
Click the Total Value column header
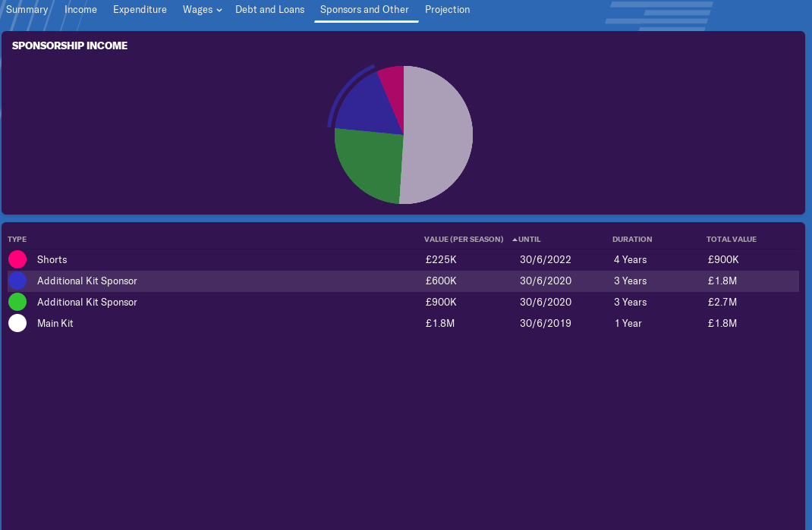pyautogui.click(x=731, y=240)
